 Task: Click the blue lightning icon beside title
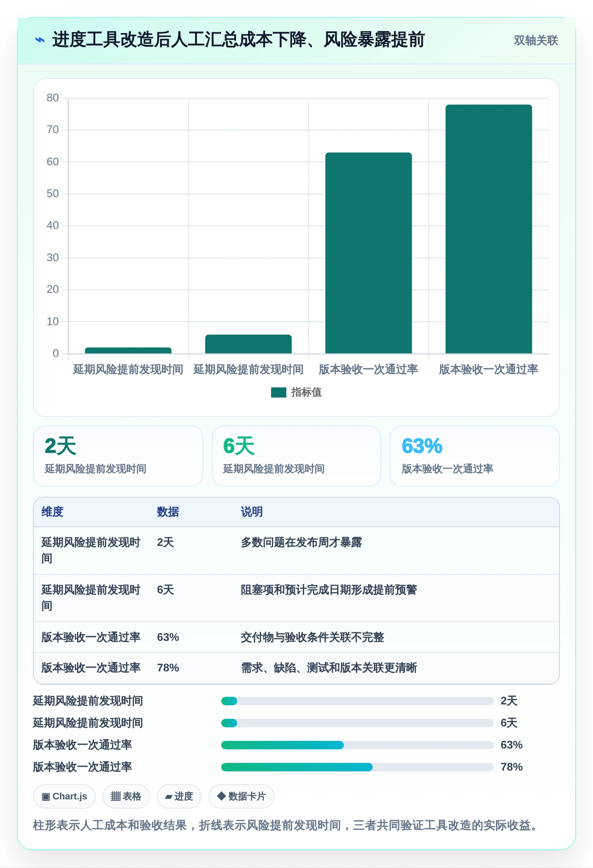click(39, 40)
